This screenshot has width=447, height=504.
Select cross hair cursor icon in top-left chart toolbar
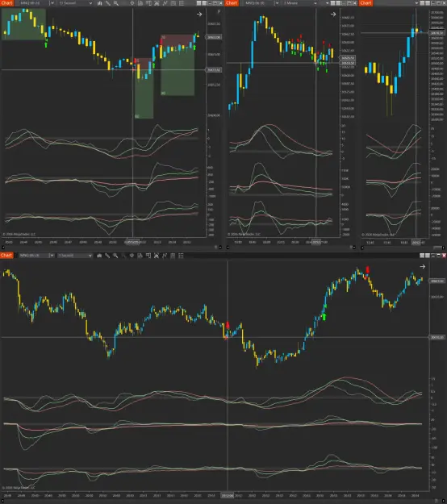pos(132,3)
